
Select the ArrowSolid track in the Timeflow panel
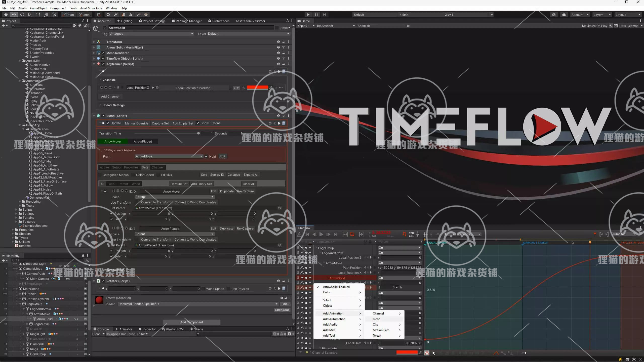pos(337,278)
